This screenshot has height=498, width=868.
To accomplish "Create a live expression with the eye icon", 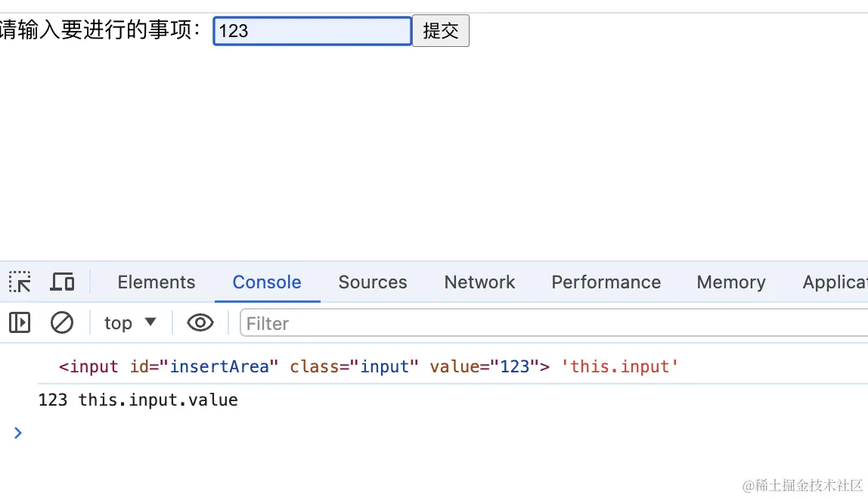I will (200, 323).
